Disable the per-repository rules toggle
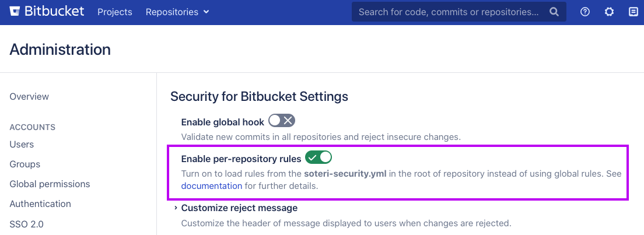The image size is (644, 235). (318, 157)
